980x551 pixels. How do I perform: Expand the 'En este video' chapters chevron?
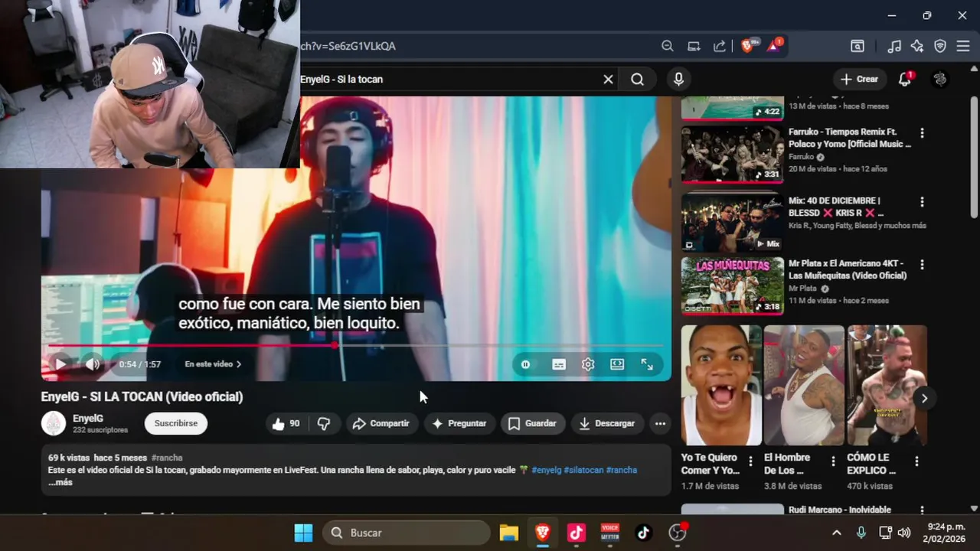click(238, 364)
